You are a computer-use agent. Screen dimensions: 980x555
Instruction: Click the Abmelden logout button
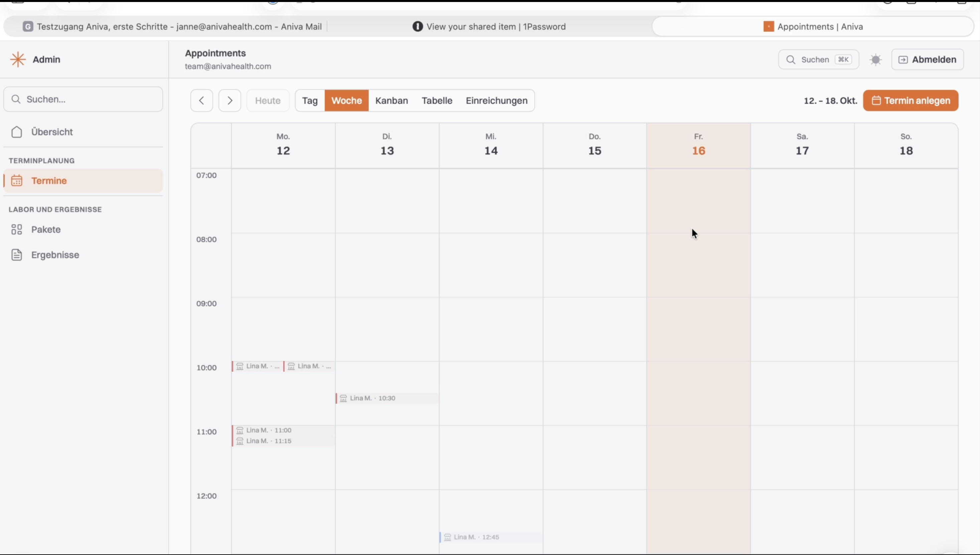[x=928, y=59]
